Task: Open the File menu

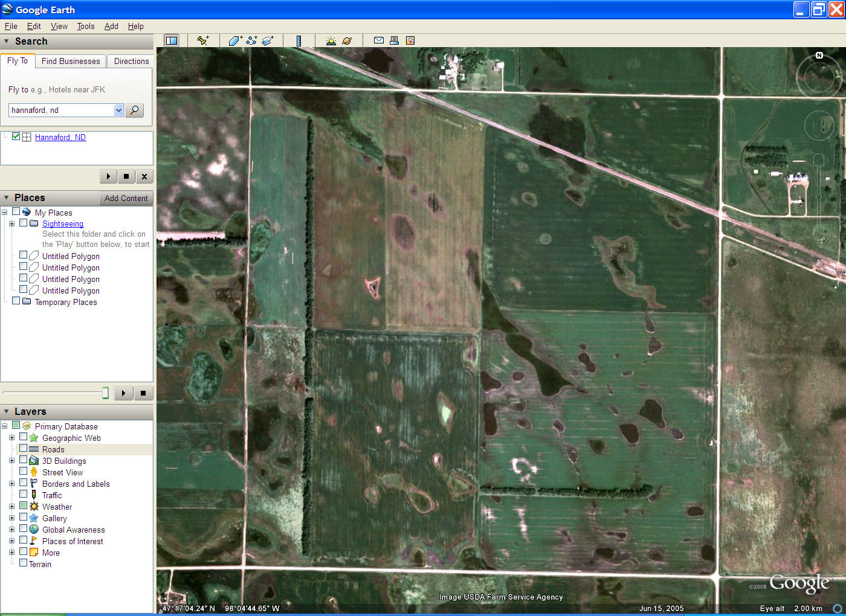Action: point(11,26)
